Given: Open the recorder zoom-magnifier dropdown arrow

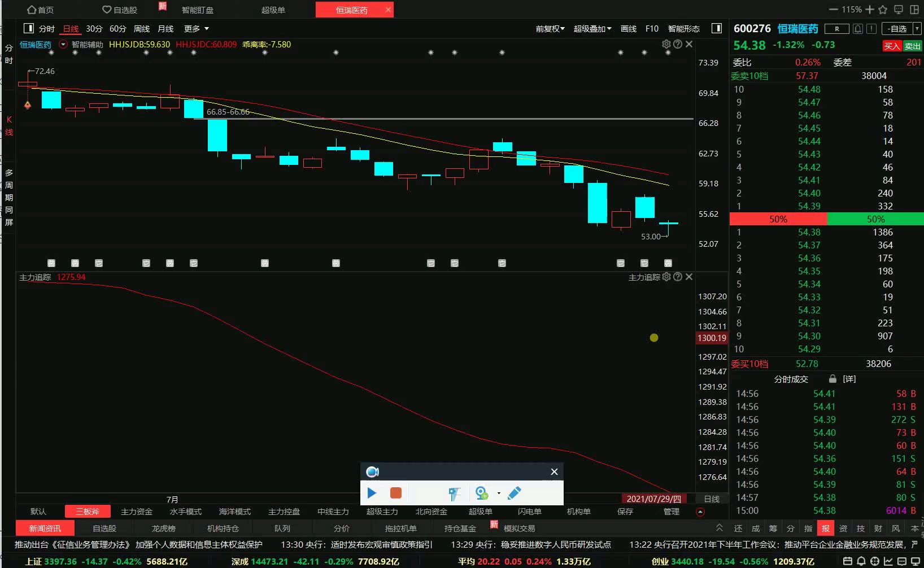Looking at the screenshot, I should point(499,493).
